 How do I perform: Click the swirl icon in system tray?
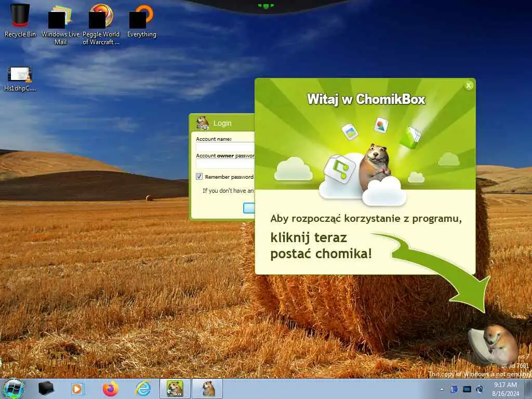pos(480,389)
